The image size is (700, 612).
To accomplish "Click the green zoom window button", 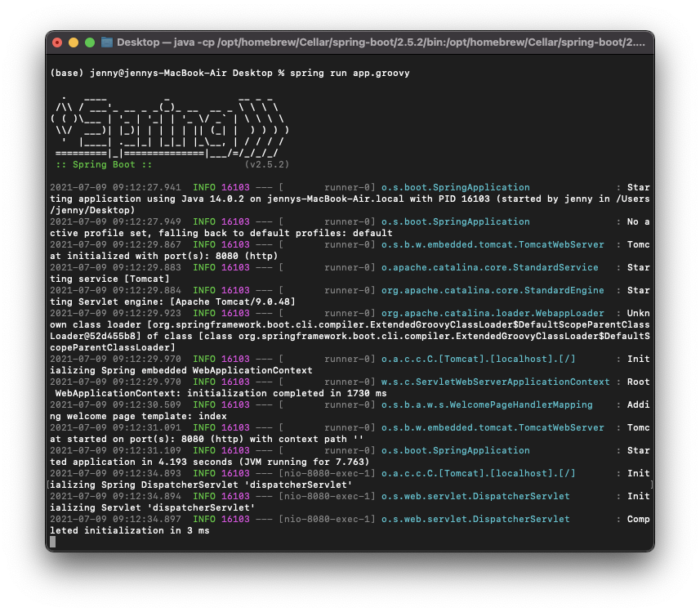I will (x=90, y=42).
